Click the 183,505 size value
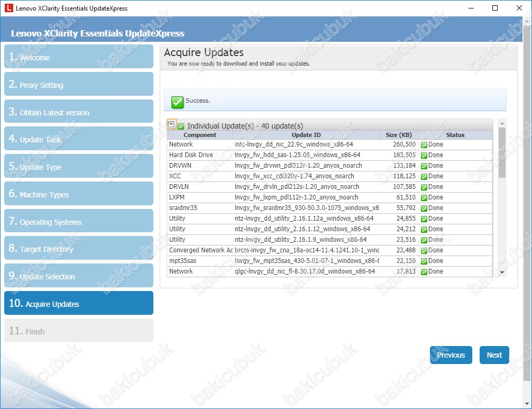The height and width of the screenshot is (409, 532). point(404,155)
